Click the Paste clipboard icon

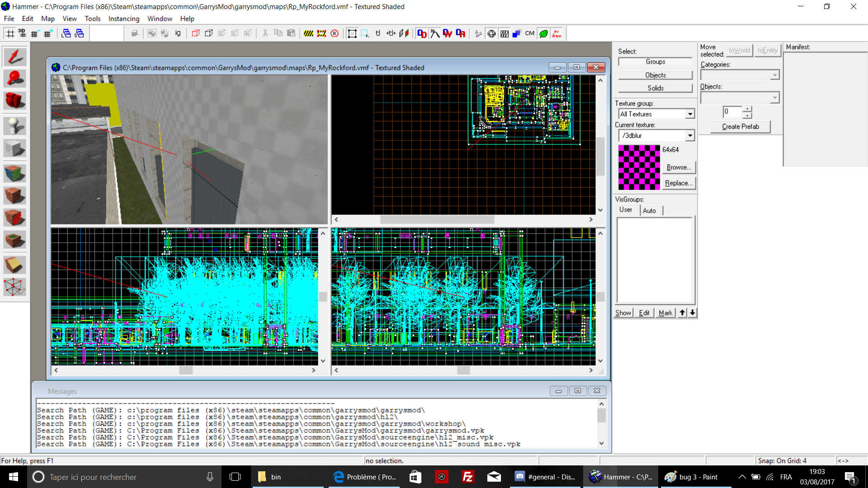pos(291,33)
